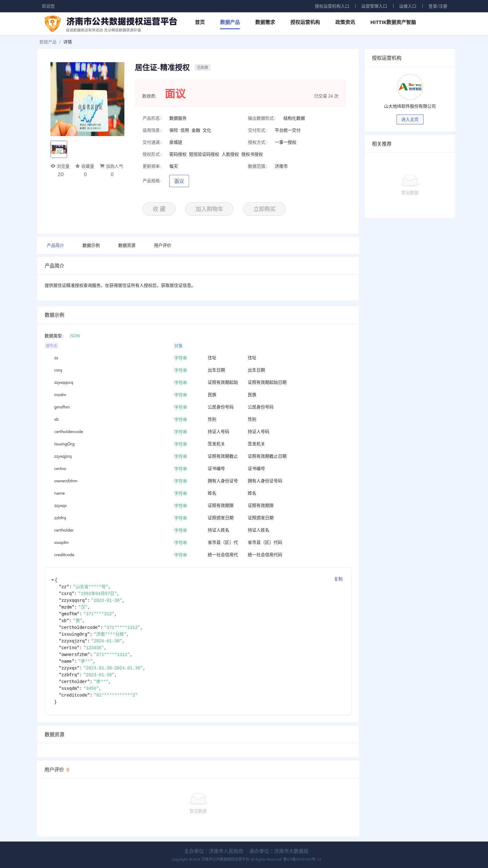Click the 加购人气 cart icon

tap(102, 166)
